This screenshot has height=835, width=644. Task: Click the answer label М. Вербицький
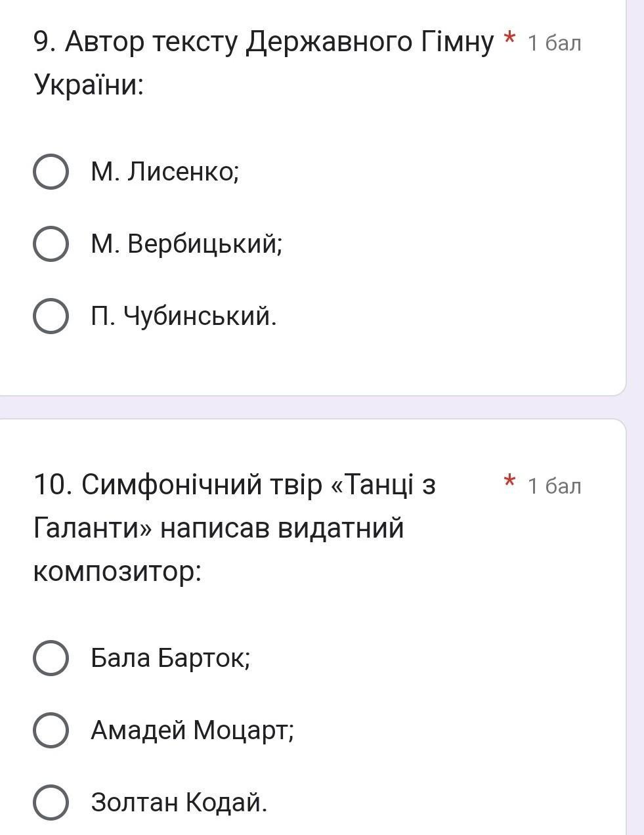(186, 244)
